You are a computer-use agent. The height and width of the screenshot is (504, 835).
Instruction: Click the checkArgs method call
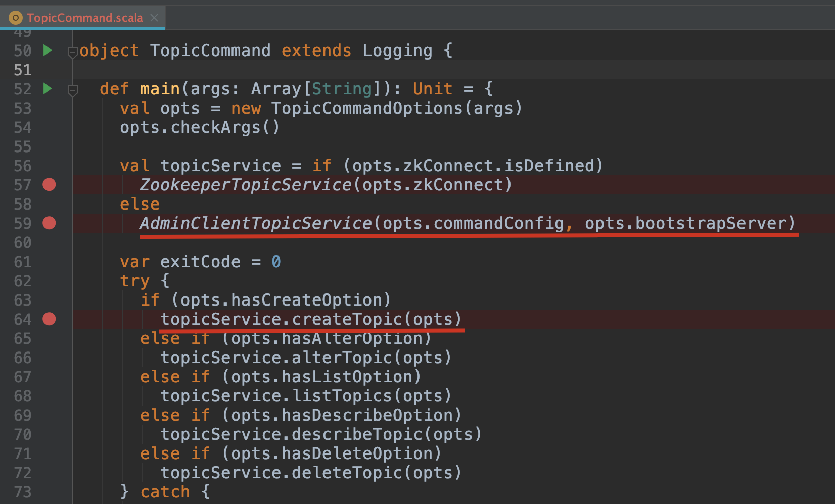(x=215, y=127)
